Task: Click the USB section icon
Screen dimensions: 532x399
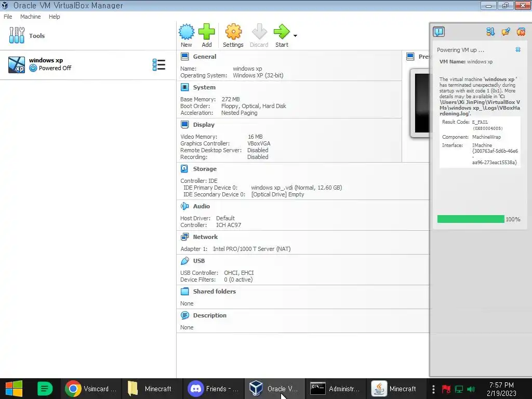Action: coord(184,261)
